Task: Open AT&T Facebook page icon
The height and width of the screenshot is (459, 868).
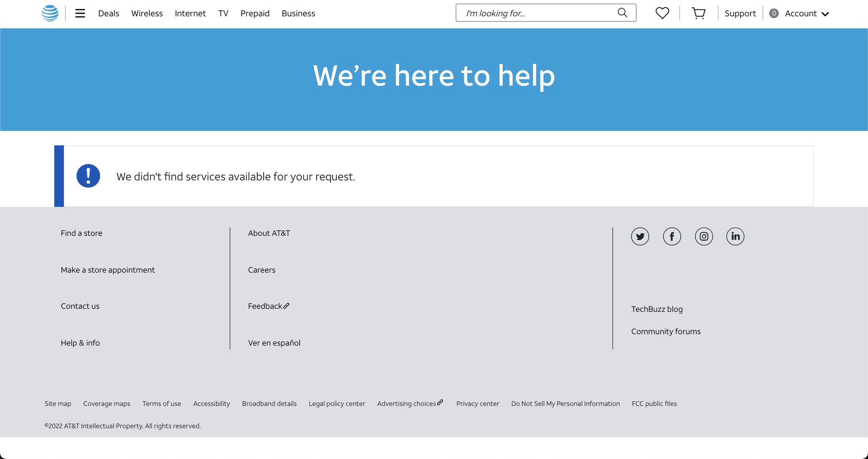Action: coord(672,236)
